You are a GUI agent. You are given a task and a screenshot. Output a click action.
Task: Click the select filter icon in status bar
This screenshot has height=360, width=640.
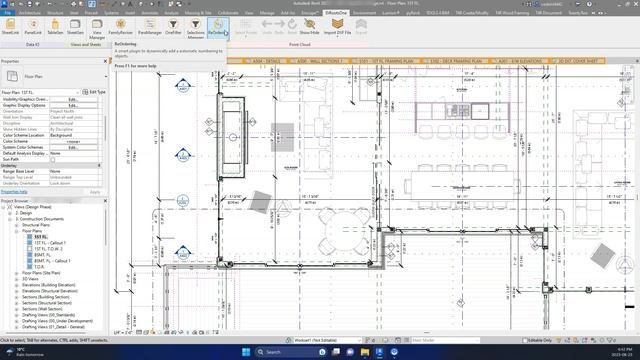coord(611,340)
